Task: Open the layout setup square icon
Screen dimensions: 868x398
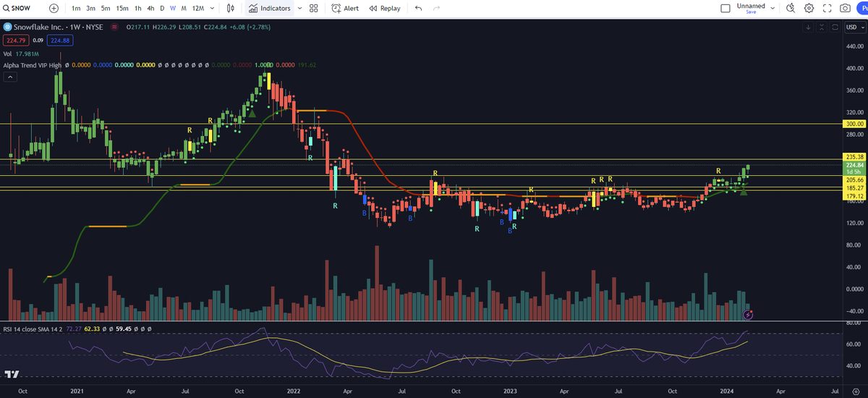Action: (726, 8)
